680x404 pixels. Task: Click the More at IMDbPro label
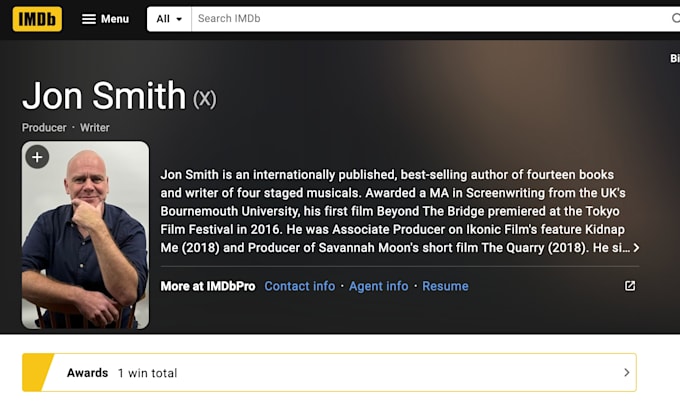tap(208, 286)
